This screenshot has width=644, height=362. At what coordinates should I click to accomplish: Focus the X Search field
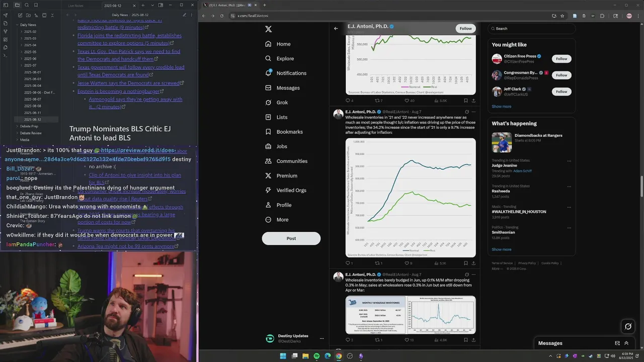tap(531, 29)
